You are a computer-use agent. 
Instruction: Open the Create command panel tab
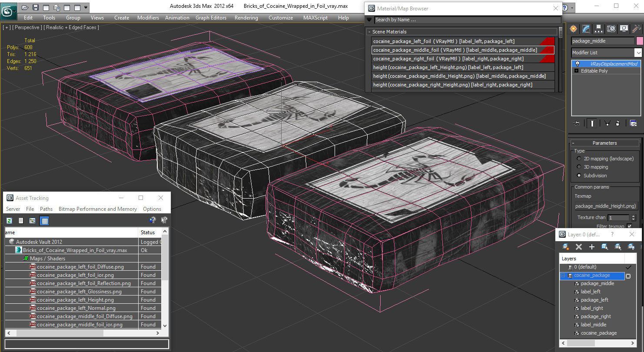[x=574, y=29]
